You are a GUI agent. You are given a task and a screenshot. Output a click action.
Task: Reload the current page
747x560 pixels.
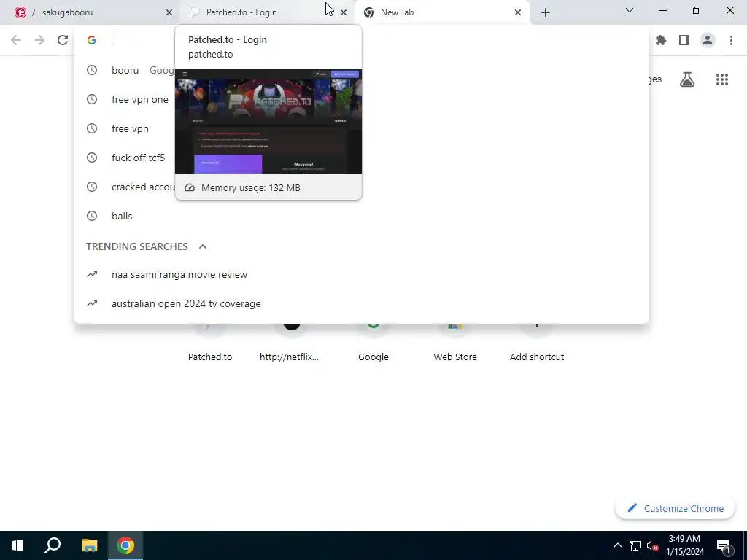[x=63, y=40]
